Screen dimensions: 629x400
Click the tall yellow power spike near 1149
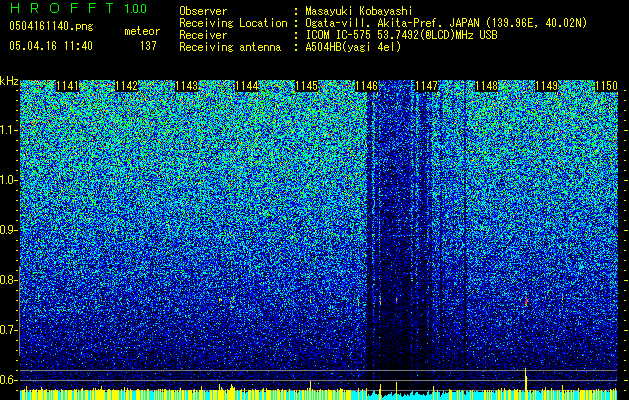tap(526, 379)
